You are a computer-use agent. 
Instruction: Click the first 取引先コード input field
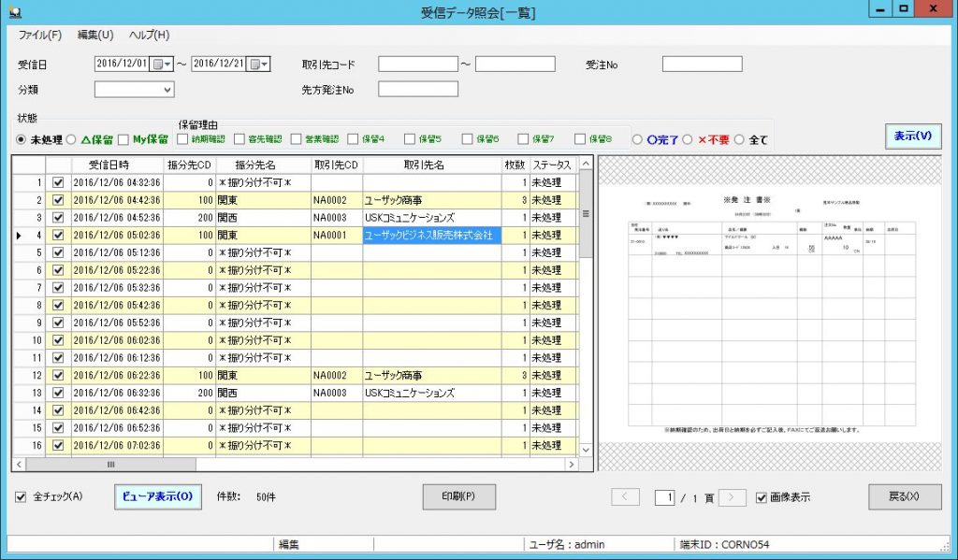click(418, 65)
